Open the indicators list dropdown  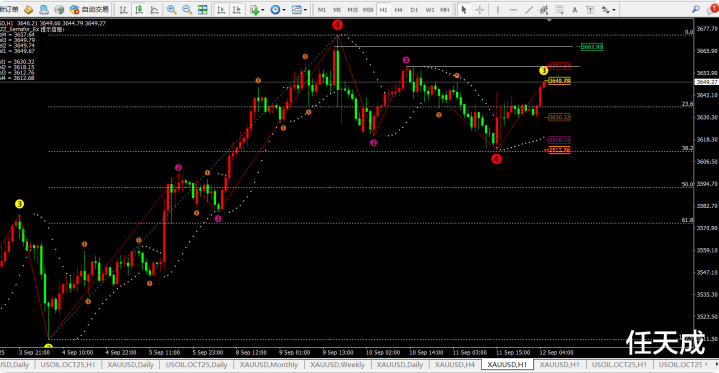[257, 9]
